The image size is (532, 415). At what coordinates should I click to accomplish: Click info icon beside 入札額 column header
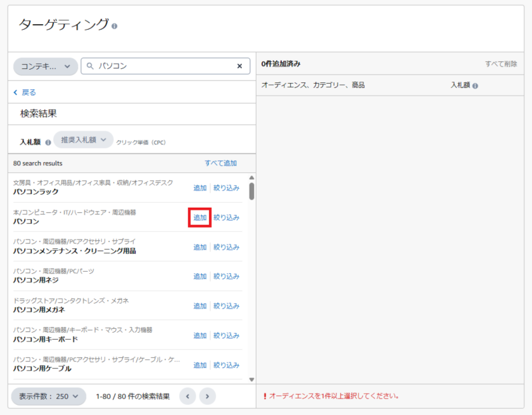(475, 86)
